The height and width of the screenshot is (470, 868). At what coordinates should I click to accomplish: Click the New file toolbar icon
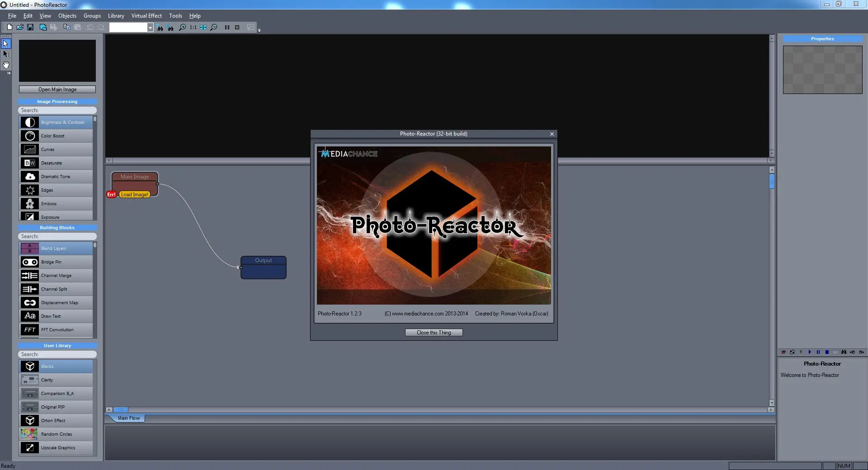(x=9, y=27)
